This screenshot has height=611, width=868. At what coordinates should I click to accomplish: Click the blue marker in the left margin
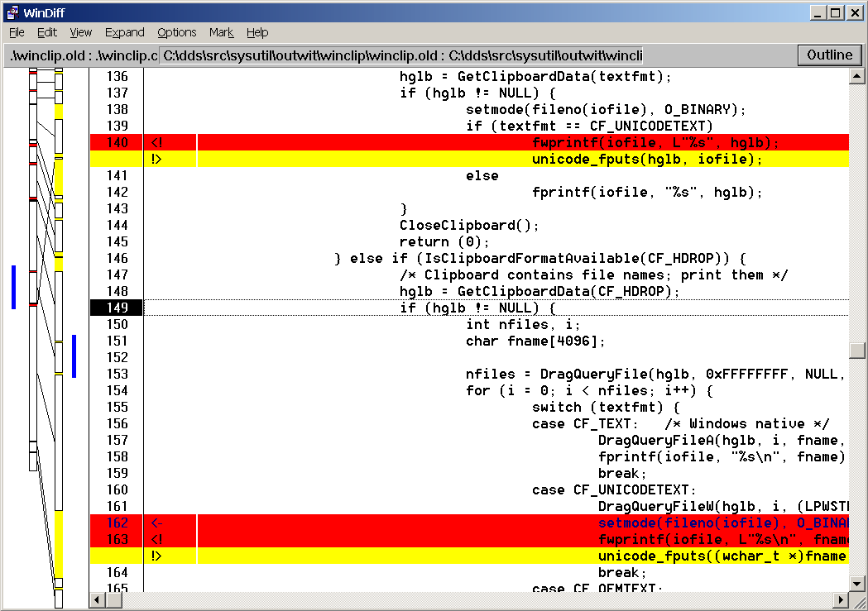click(x=12, y=287)
